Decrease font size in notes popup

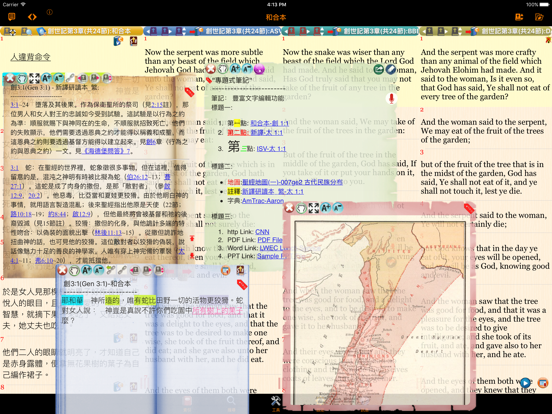click(x=247, y=69)
